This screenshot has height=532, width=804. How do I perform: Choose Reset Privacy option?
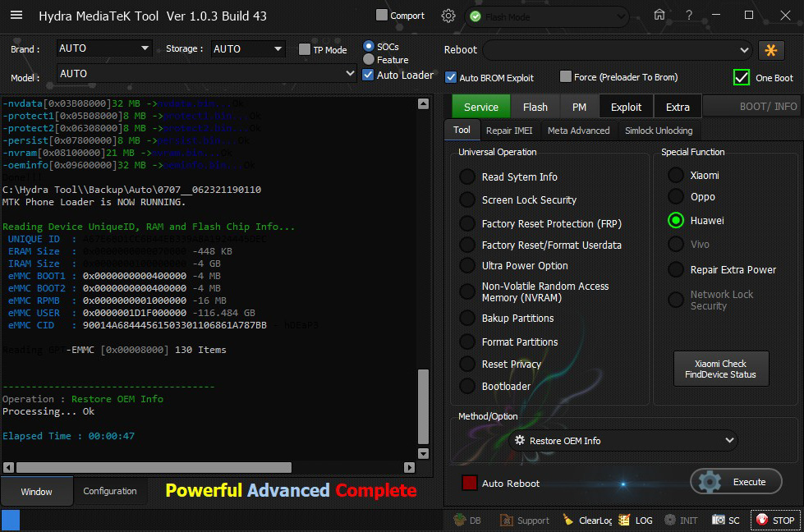(467, 364)
